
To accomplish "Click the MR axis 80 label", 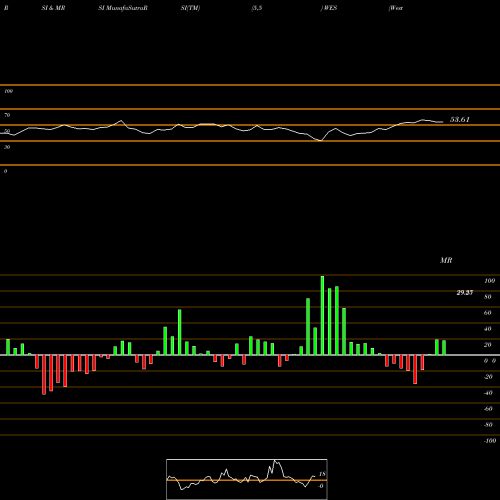I will click(488, 297).
